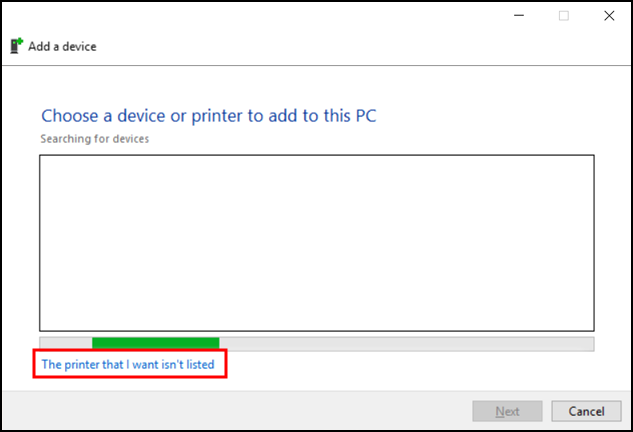Close the Add a device dialog
The width and height of the screenshot is (633, 432).
tap(609, 16)
